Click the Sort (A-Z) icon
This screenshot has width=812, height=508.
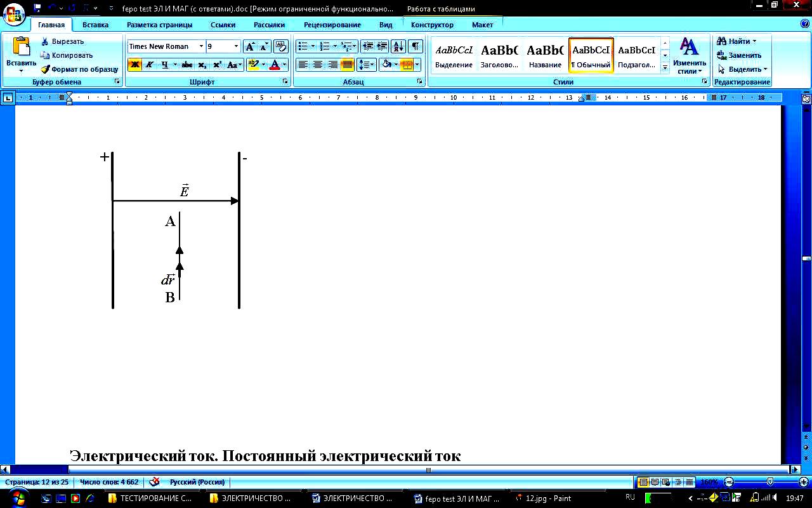(x=398, y=46)
